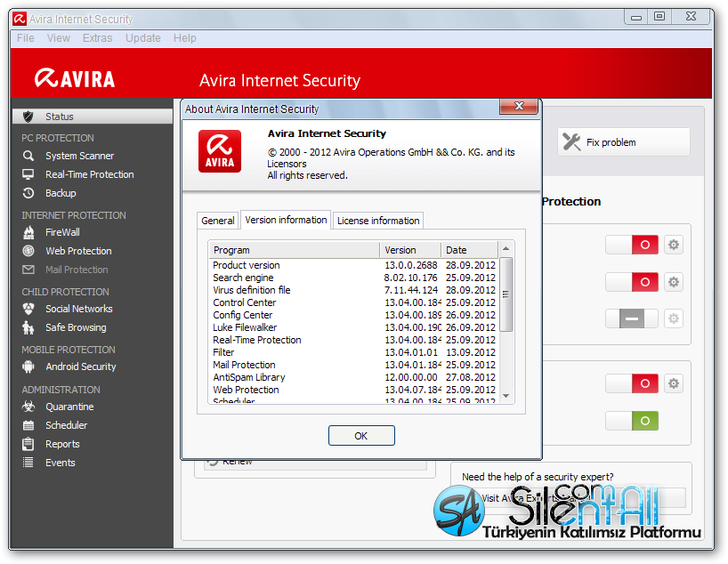728x564 pixels.
Task: Turn off the green toggle switch
Action: tap(632, 421)
